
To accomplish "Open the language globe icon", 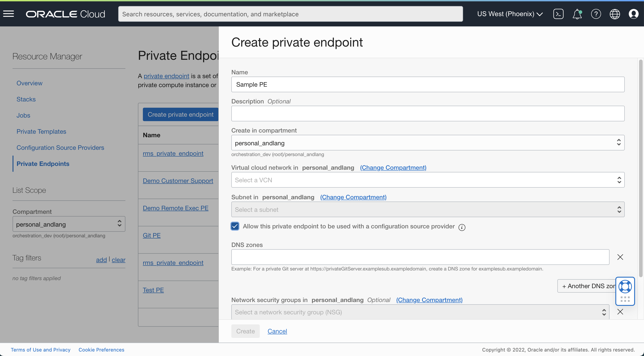I will pyautogui.click(x=615, y=14).
